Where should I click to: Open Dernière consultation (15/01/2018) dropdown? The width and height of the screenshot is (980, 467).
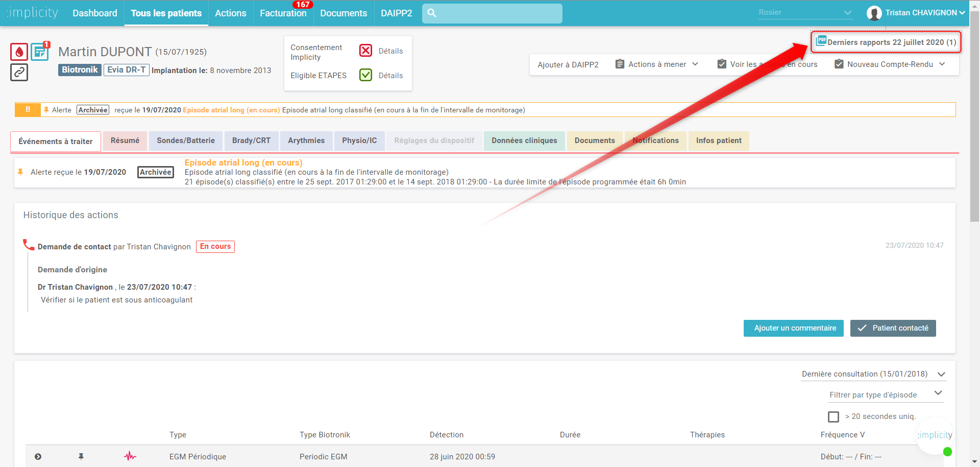[x=873, y=374]
